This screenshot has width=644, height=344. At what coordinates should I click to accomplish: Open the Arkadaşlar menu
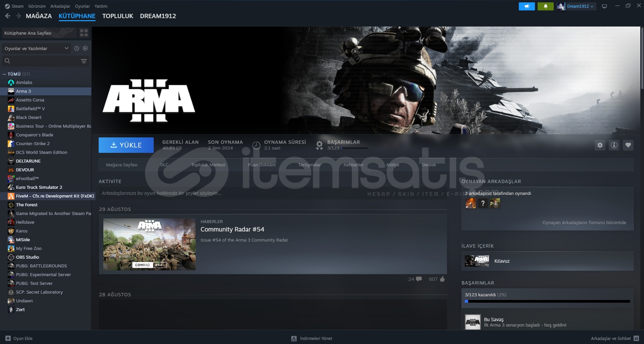[x=60, y=6]
